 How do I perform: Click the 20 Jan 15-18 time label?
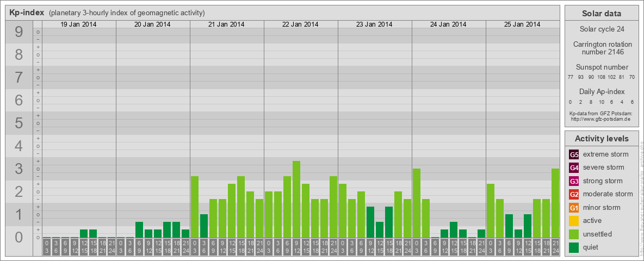(x=167, y=247)
